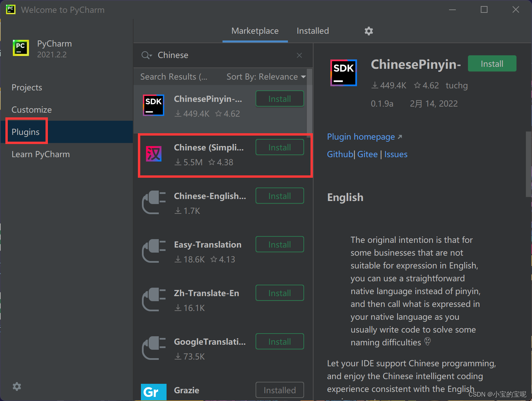
Task: Select the Easy-Translation entry name
Action: (x=207, y=245)
